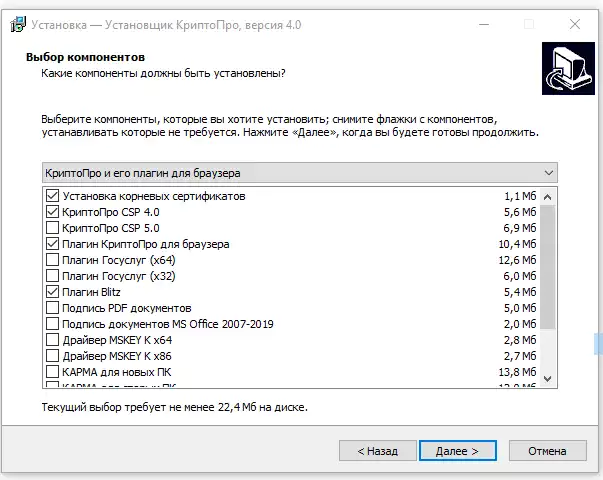Check "Подпись документов MS Office 2007-2019" box
Screen dimensions: 603x480
point(52,324)
